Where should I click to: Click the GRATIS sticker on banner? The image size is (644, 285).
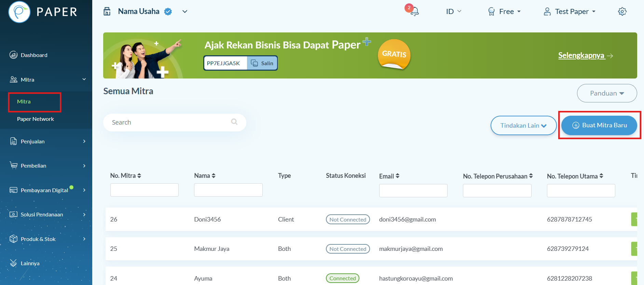[394, 55]
